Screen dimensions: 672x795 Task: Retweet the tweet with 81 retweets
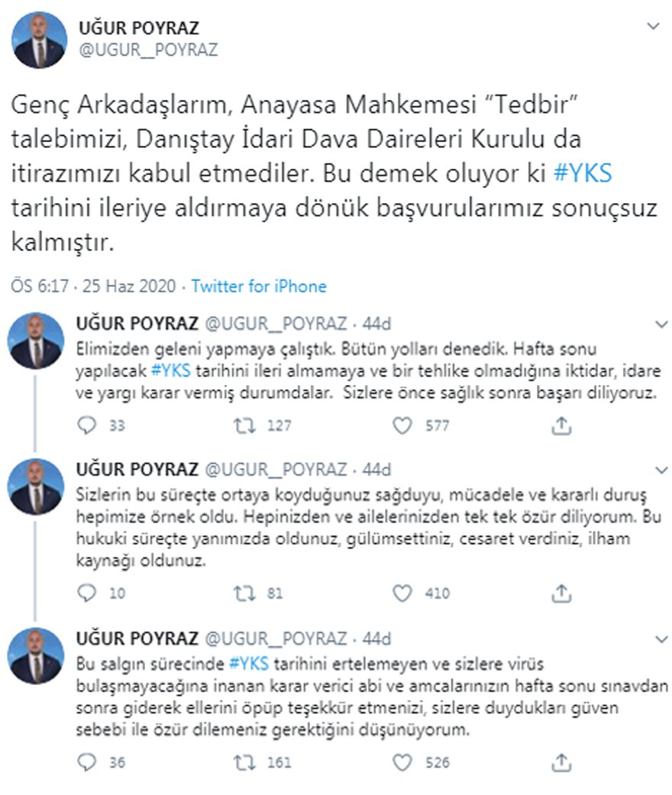tap(244, 593)
